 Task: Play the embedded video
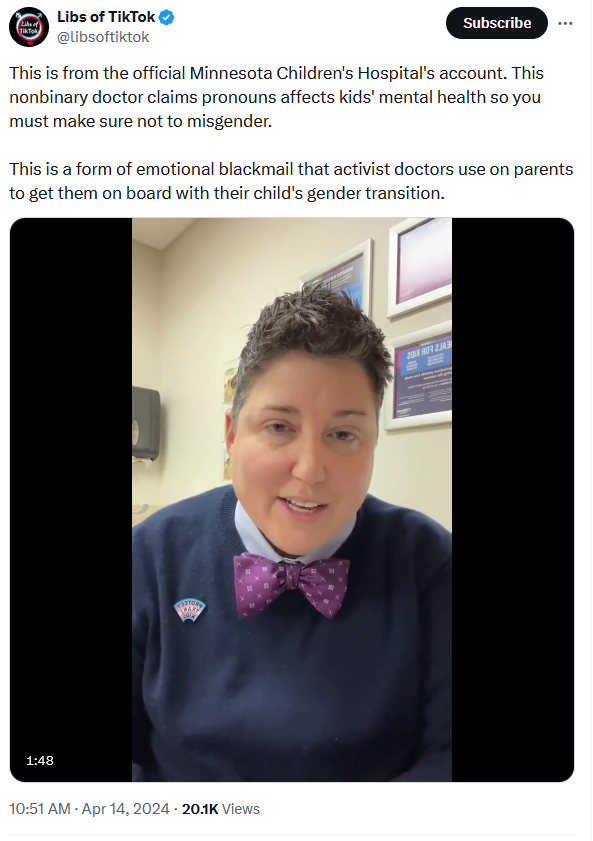click(292, 499)
